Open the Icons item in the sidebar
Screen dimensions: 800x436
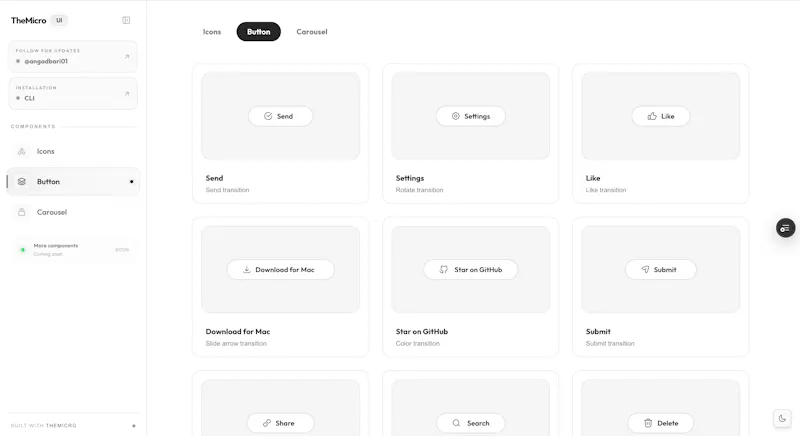tap(73, 151)
